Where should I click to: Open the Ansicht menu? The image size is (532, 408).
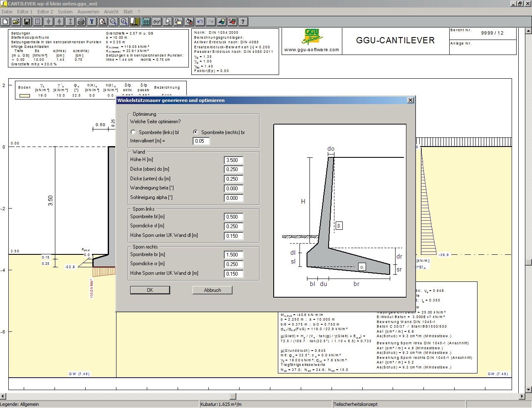111,12
